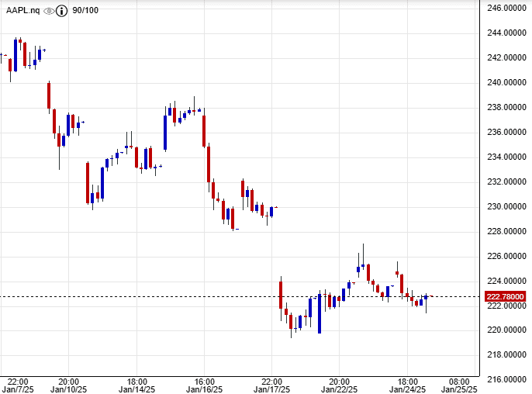Select the red 222.78000 current price tag

coord(505,296)
